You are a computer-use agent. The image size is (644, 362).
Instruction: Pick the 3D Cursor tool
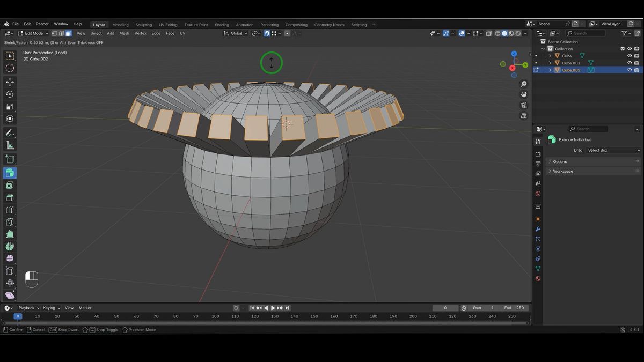(x=10, y=68)
